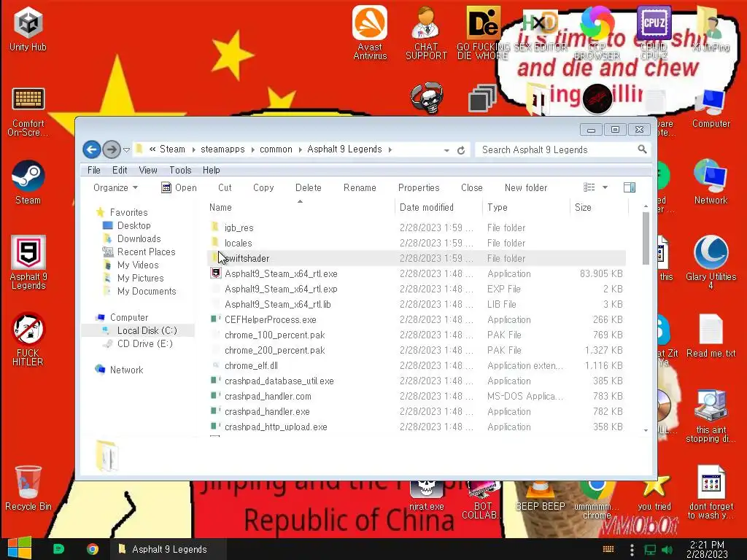
Task: Open the Tools menu
Action: click(x=180, y=170)
